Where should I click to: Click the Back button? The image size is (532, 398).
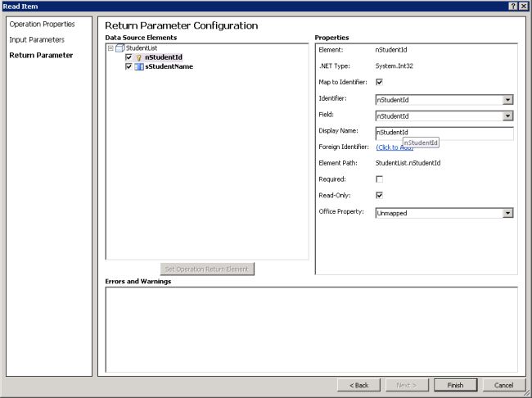[359, 385]
